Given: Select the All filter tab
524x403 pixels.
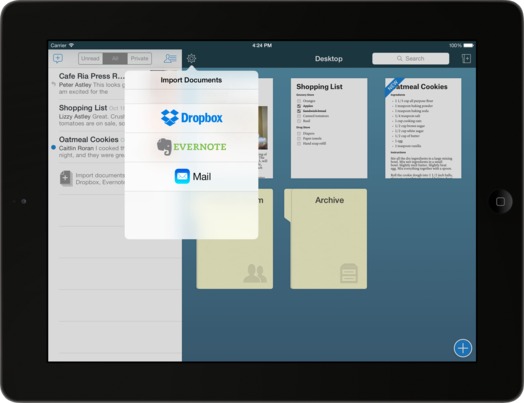Looking at the screenshot, I should coord(115,58).
